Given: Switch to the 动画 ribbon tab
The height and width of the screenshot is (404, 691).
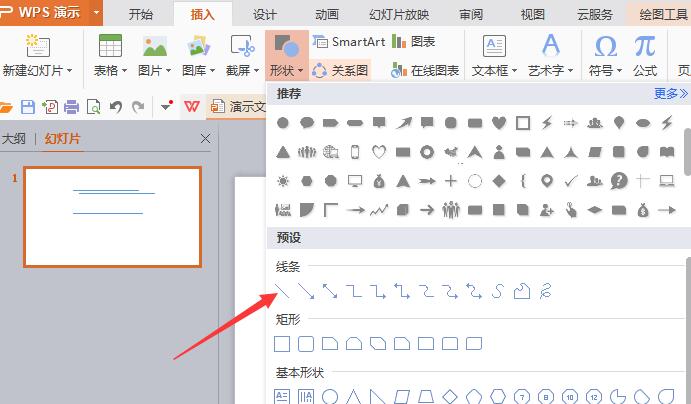Looking at the screenshot, I should (x=327, y=14).
